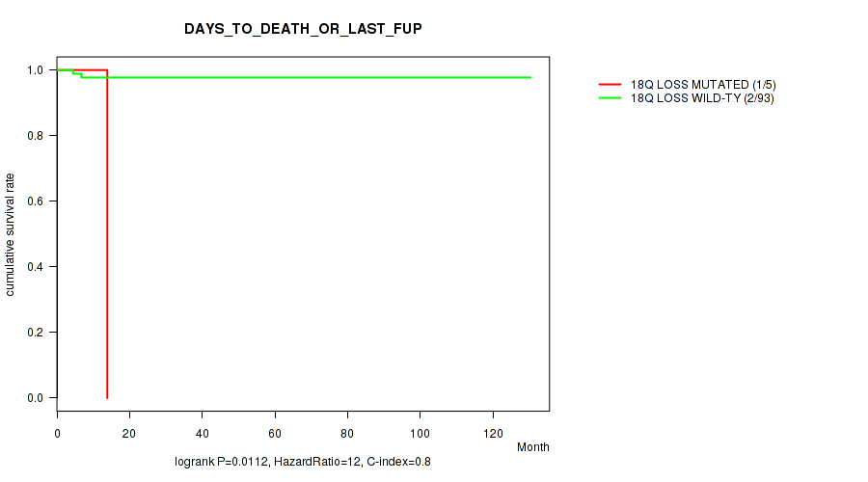Click the 0.6 y-axis tick label

coord(36,201)
